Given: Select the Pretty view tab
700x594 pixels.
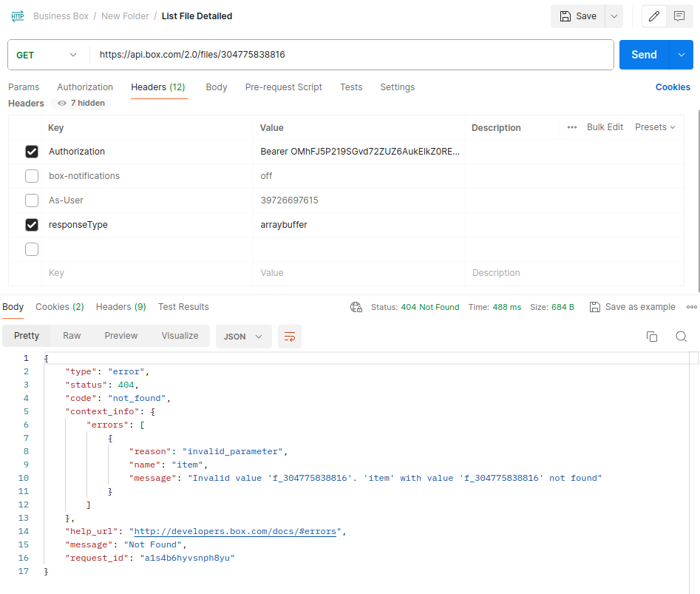Looking at the screenshot, I should tap(27, 336).
